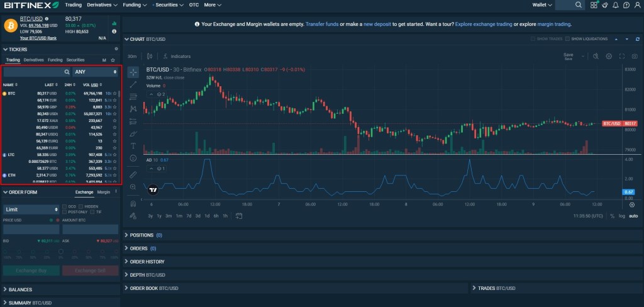Open Your BTC/USD Rank link
This screenshot has width=644, height=307.
pyautogui.click(x=38, y=38)
